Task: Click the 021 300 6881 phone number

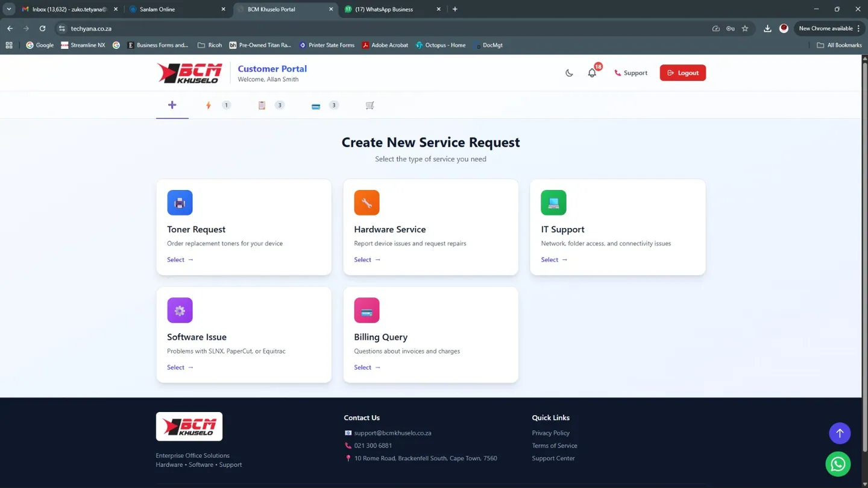Action: (373, 446)
